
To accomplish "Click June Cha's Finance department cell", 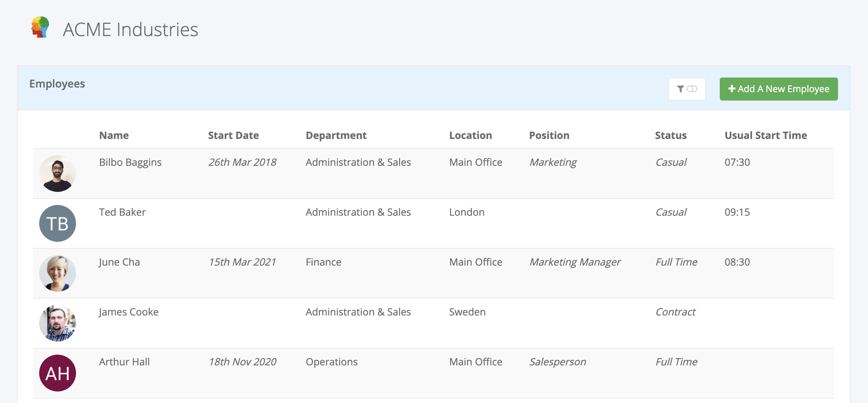I will 323,262.
